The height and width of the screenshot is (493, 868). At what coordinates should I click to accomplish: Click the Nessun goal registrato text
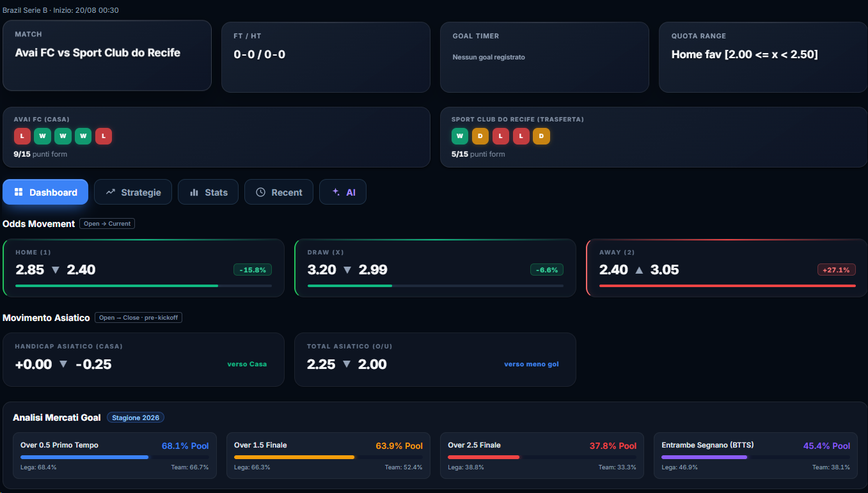pyautogui.click(x=489, y=57)
